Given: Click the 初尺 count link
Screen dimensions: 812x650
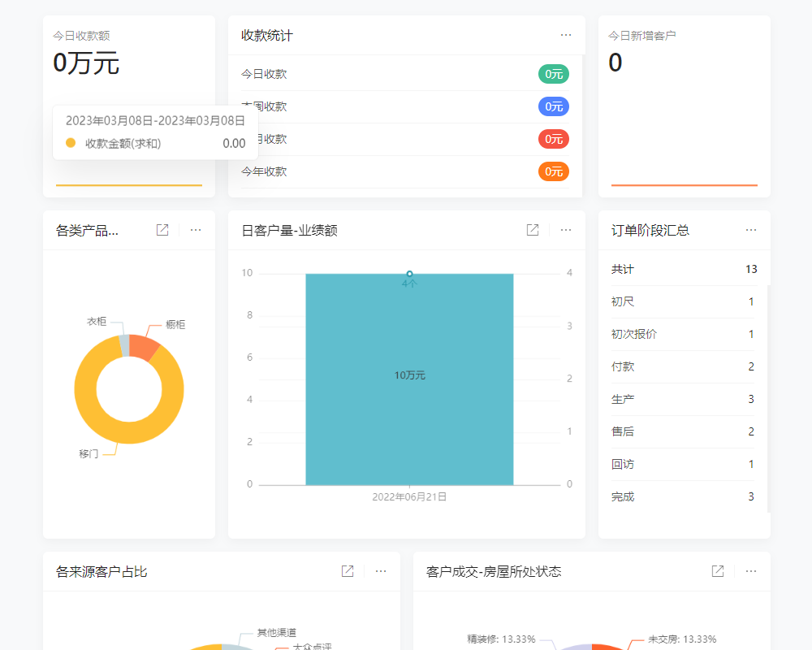Looking at the screenshot, I should click(x=749, y=301).
